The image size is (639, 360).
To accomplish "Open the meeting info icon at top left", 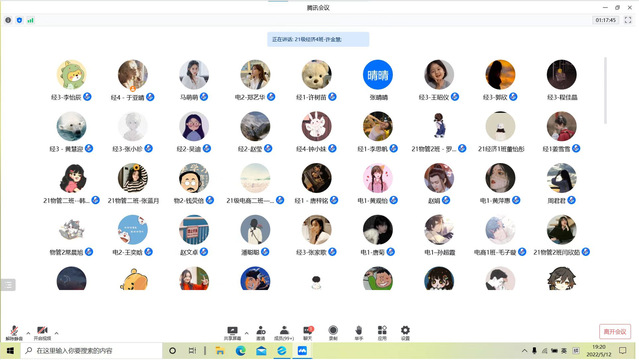I will point(8,20).
